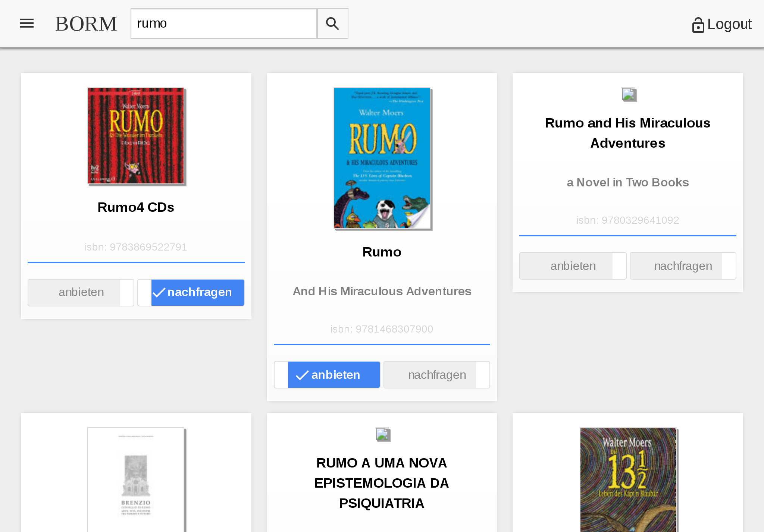
Task: Click the search magnifier icon
Action: click(332, 23)
